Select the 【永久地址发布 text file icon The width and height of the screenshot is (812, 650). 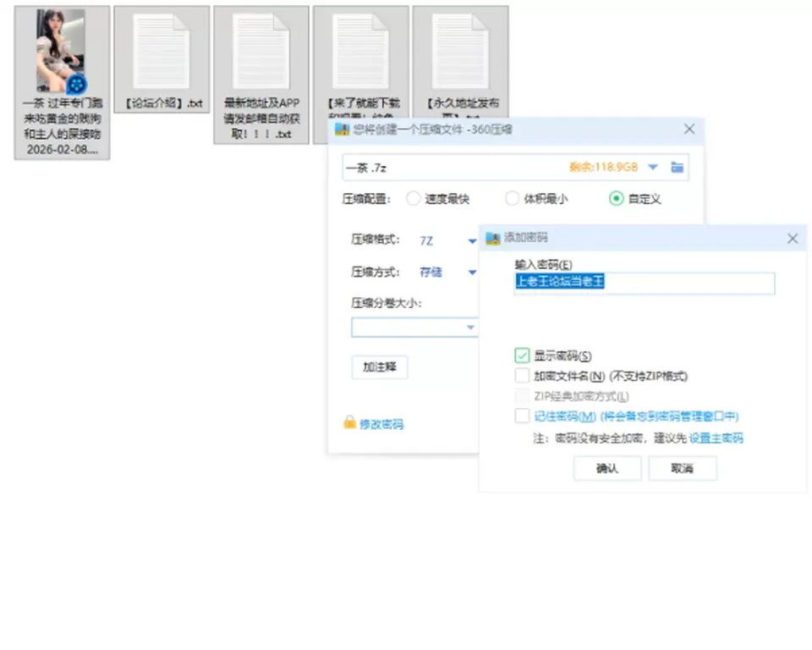point(460,51)
